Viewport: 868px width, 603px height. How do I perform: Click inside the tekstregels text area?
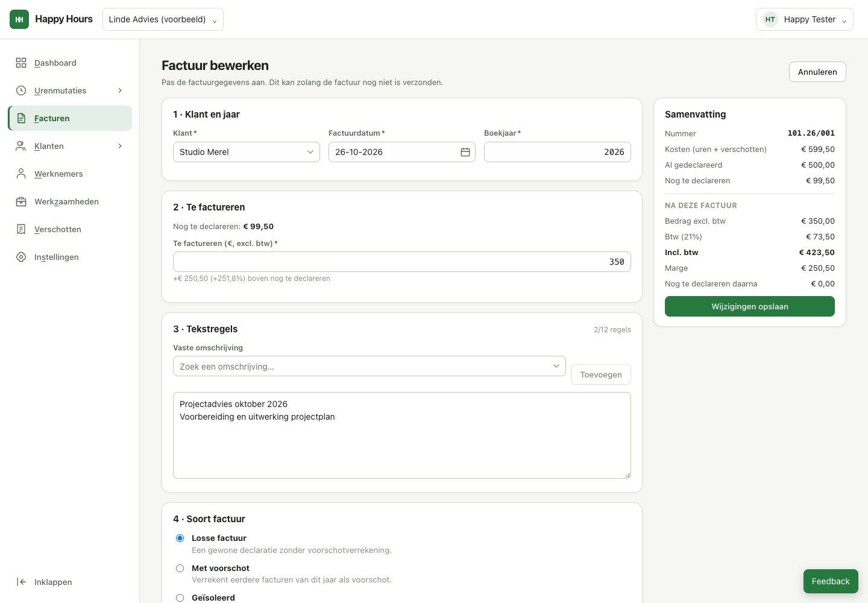(402, 435)
